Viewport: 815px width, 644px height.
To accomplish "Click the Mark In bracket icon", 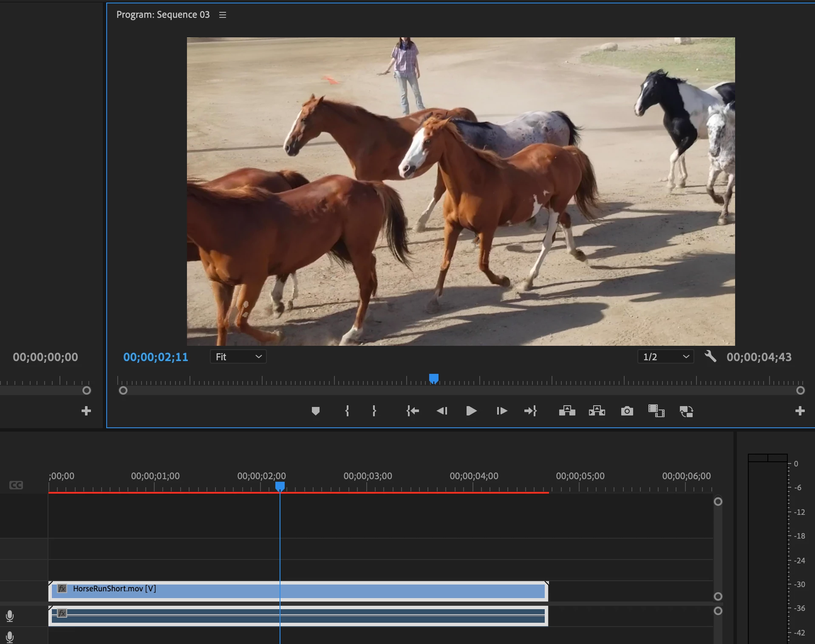I will click(x=347, y=411).
